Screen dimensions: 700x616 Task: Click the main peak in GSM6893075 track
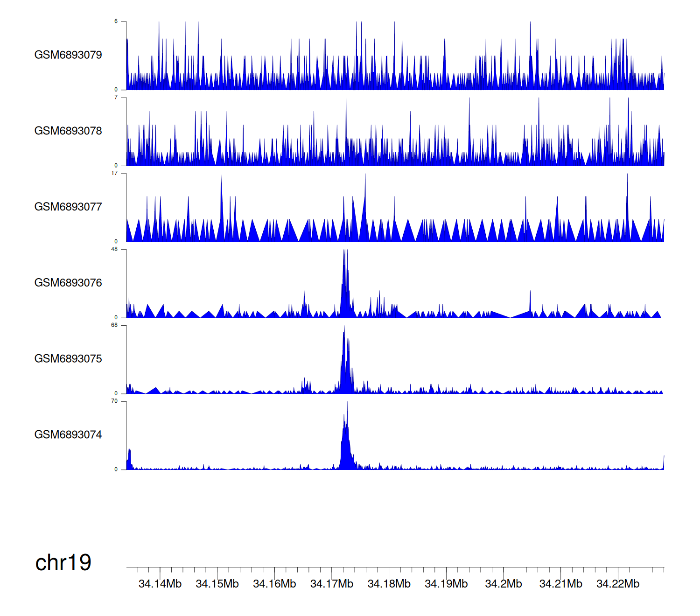click(x=344, y=345)
